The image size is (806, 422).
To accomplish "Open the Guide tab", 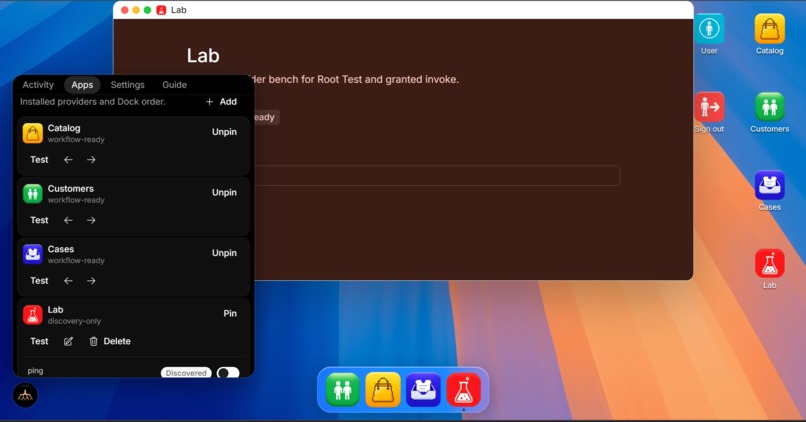I will pos(174,85).
